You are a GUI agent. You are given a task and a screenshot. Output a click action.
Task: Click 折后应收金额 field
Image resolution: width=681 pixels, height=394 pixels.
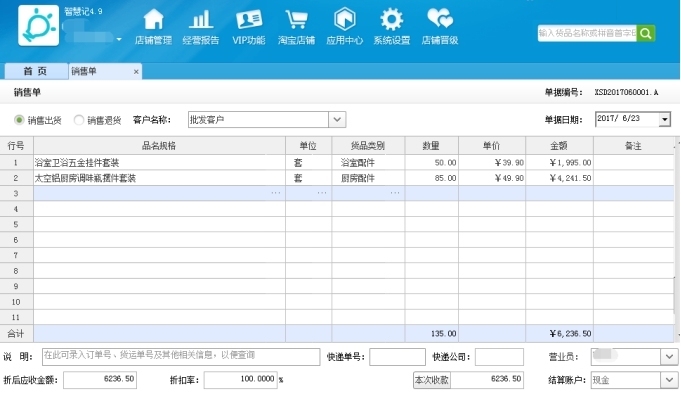[x=100, y=380]
